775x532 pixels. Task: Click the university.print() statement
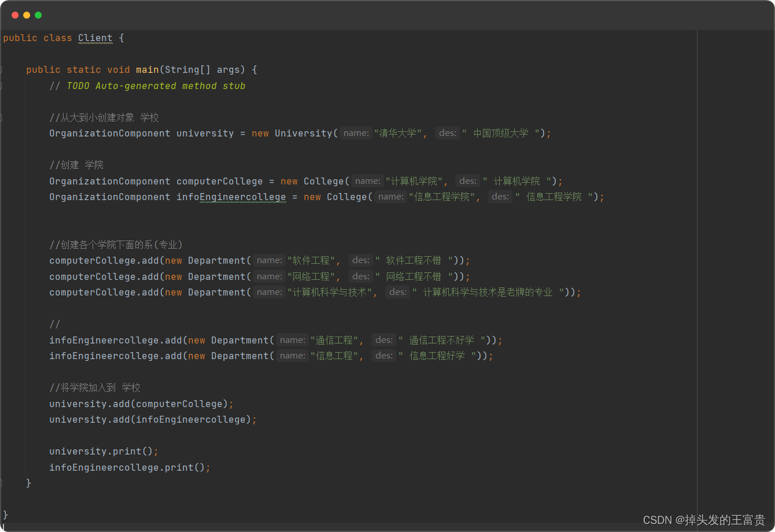[104, 452]
